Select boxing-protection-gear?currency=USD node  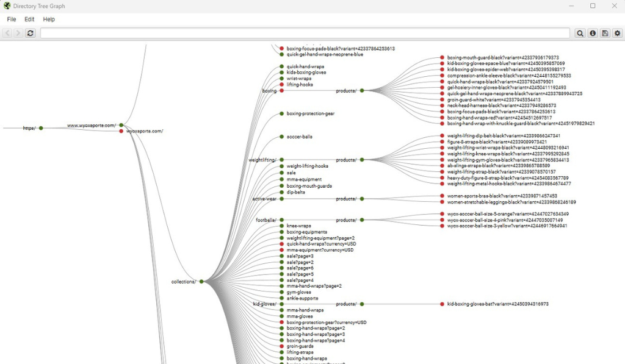pos(282,322)
